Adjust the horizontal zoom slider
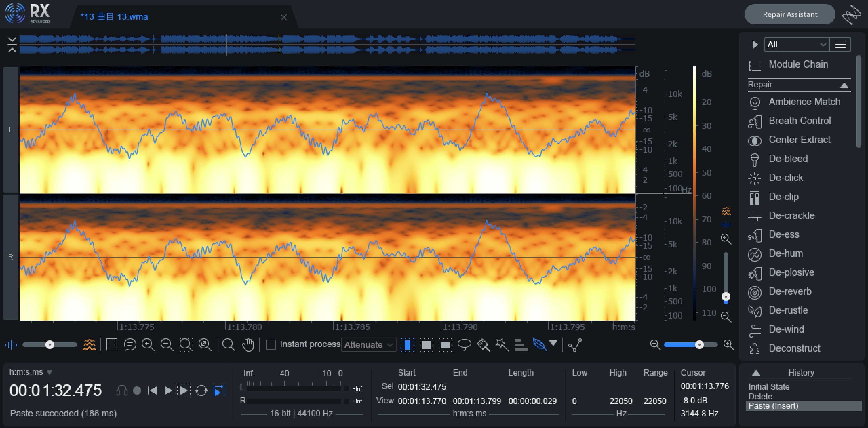 click(x=699, y=344)
